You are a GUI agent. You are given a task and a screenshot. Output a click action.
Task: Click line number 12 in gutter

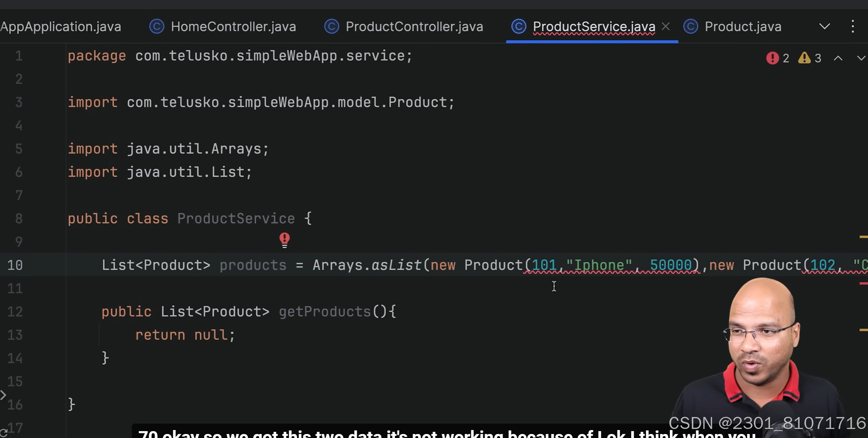click(x=15, y=312)
